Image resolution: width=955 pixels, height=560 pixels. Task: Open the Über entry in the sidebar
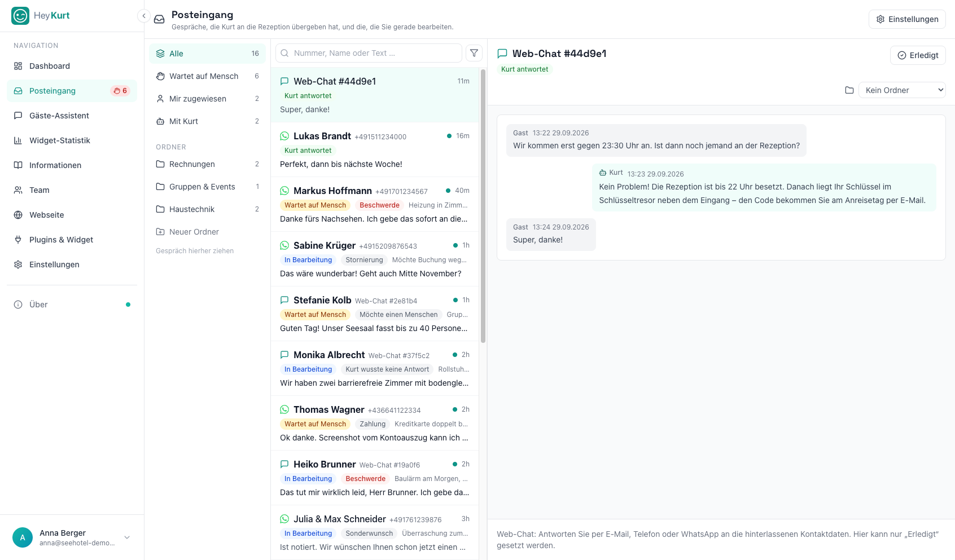click(x=72, y=305)
